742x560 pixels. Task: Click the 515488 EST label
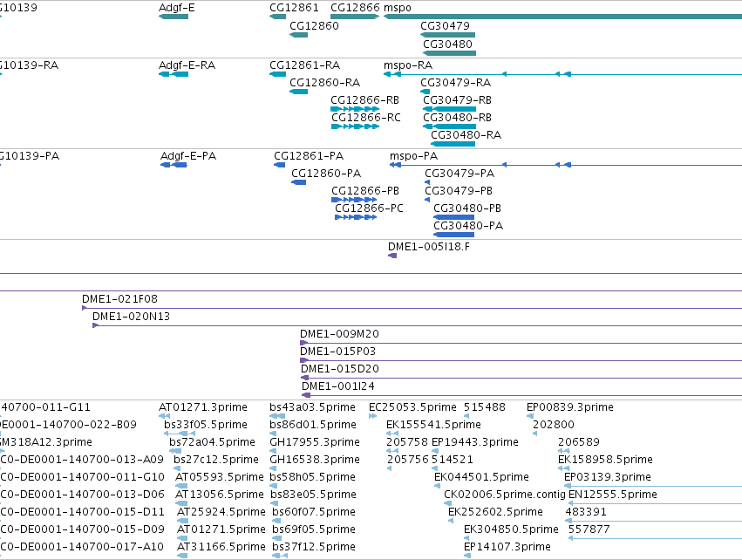485,407
